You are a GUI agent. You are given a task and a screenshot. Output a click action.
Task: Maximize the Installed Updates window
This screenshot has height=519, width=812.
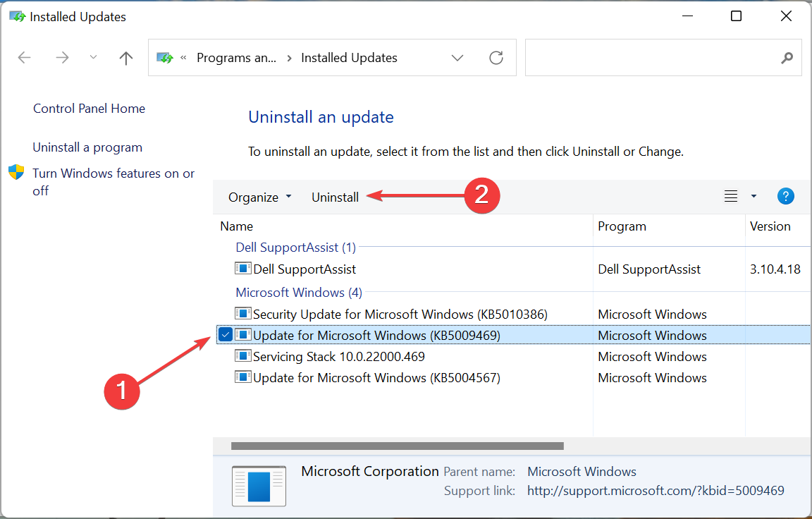point(736,16)
